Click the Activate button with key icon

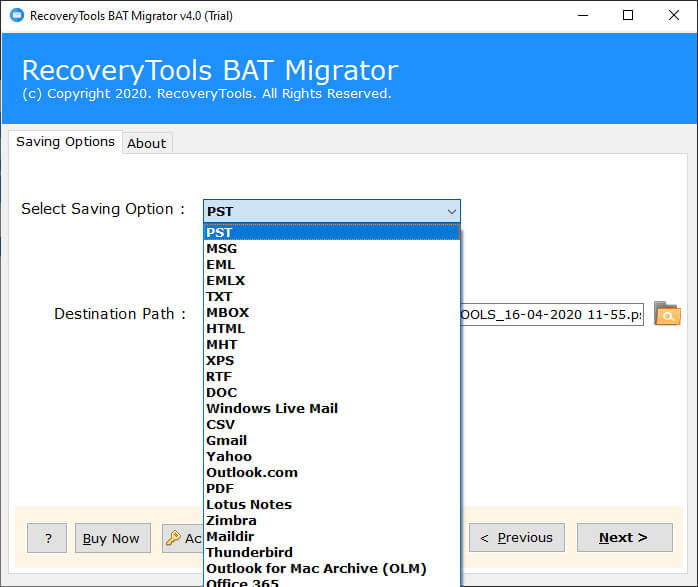tap(183, 538)
